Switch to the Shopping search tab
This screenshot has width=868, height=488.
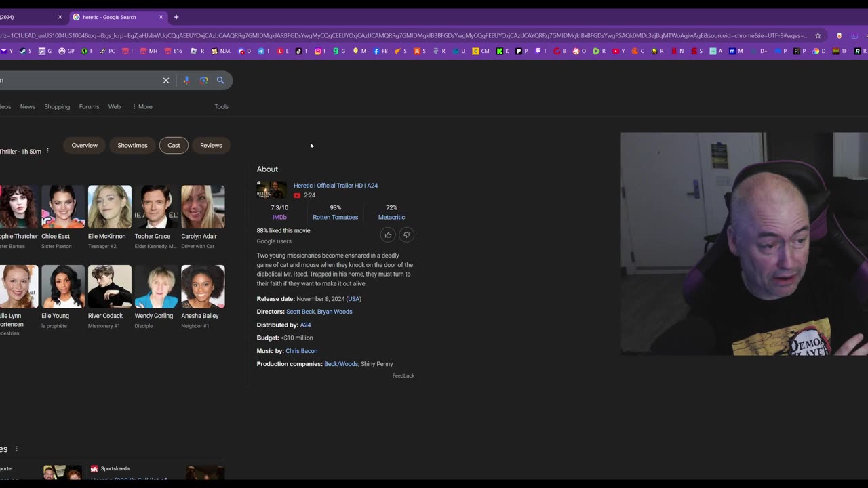pyautogui.click(x=57, y=106)
